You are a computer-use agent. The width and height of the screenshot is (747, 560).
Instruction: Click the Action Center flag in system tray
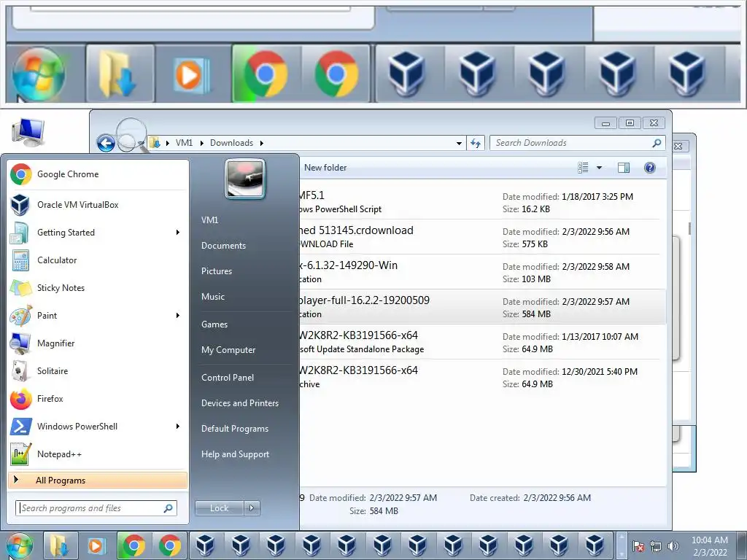click(x=638, y=546)
